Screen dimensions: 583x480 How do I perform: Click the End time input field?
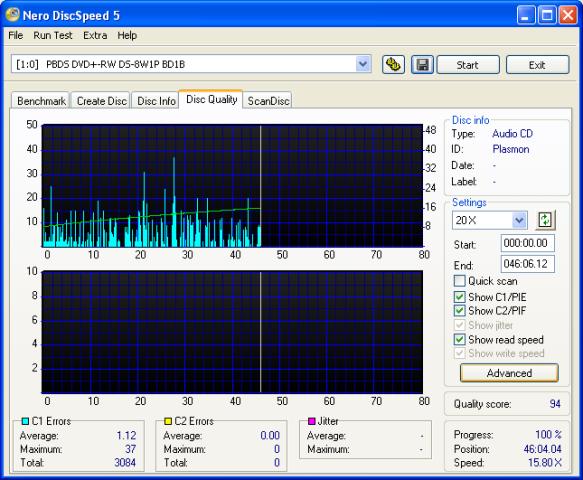(527, 264)
